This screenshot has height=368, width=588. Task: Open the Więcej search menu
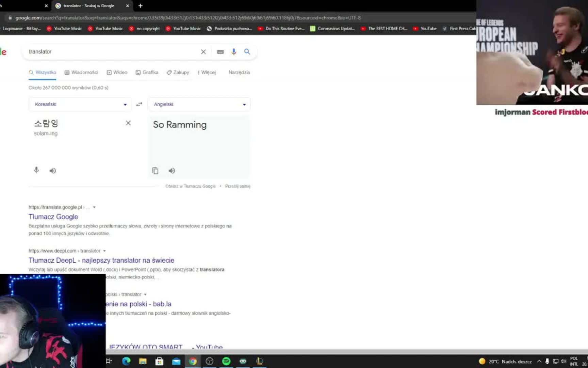(207, 72)
